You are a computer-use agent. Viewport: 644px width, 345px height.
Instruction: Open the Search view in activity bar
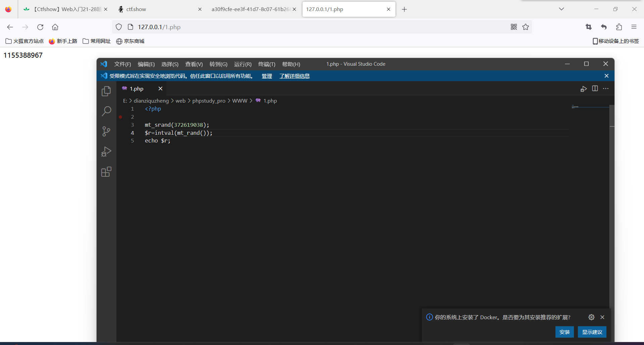click(106, 111)
